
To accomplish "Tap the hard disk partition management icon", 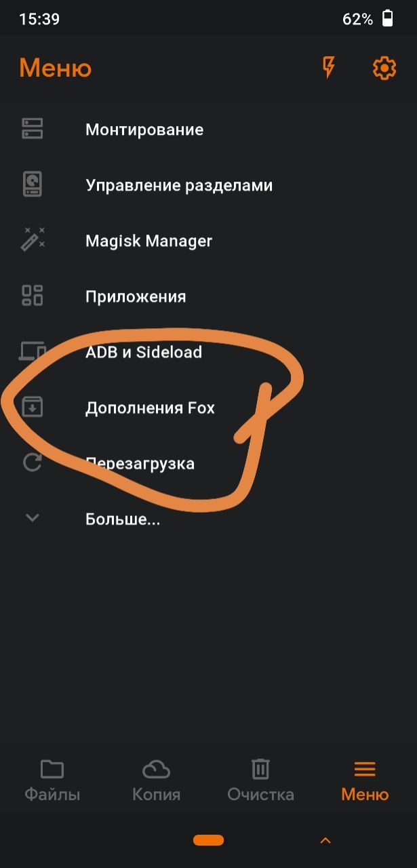I will point(33,184).
